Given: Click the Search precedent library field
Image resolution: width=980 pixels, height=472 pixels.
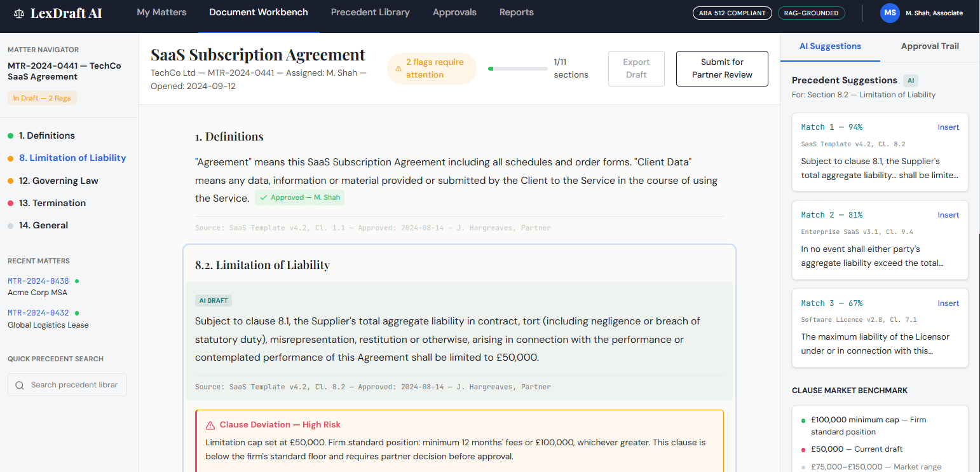Looking at the screenshot, I should click(67, 385).
